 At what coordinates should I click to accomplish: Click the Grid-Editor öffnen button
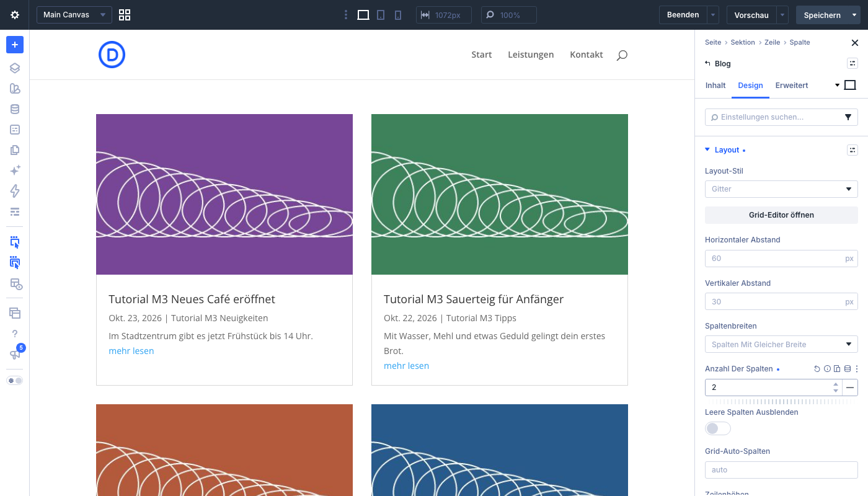781,215
